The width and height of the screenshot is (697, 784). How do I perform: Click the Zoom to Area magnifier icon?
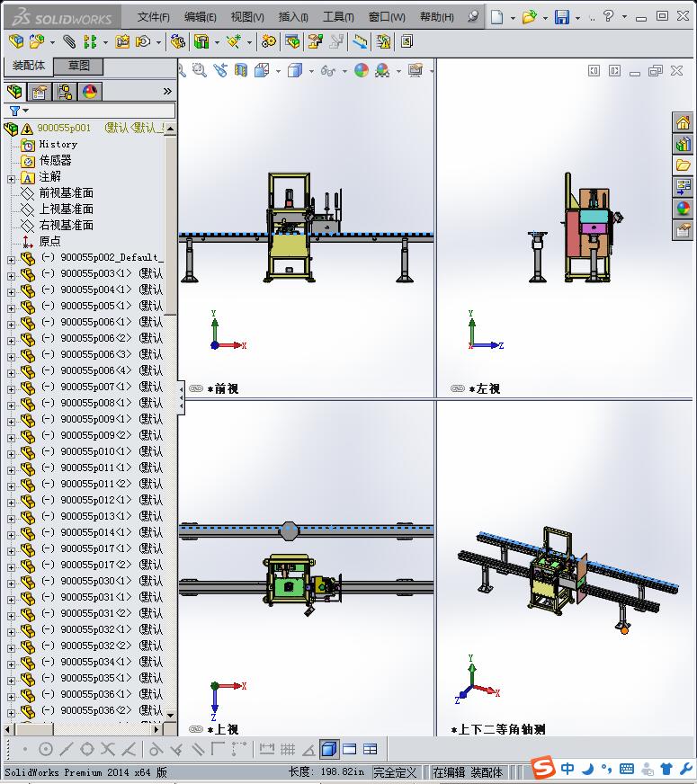coord(200,70)
